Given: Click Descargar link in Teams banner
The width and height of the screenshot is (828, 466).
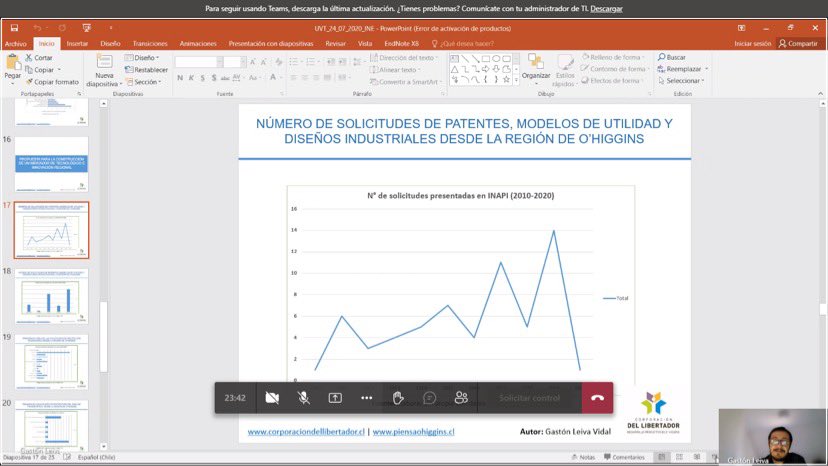Looking at the screenshot, I should [606, 8].
